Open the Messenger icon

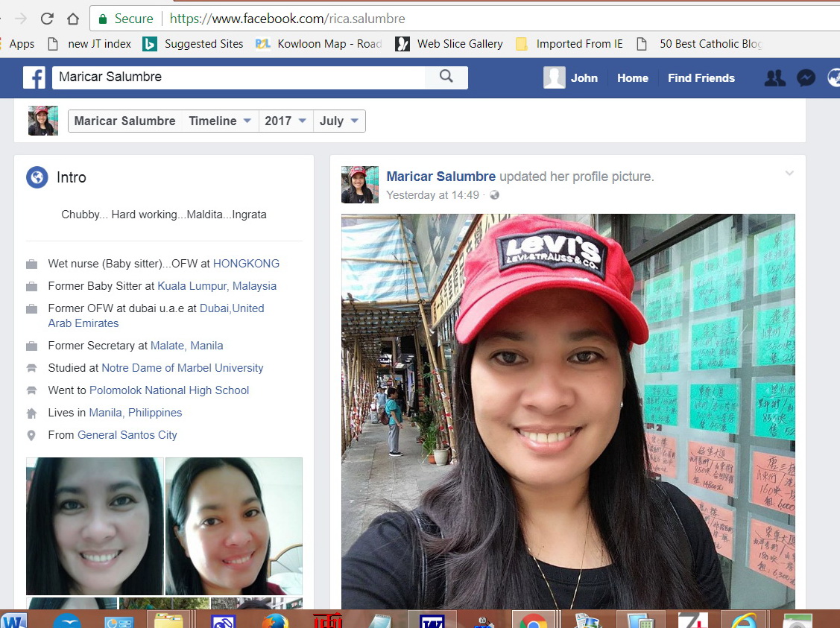coord(805,77)
